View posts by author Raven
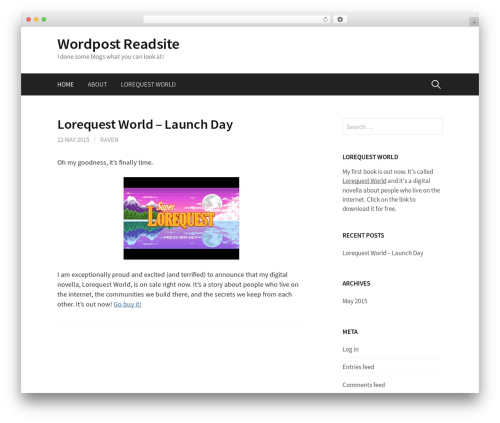Image resolution: width=500 pixels, height=423 pixels. [x=109, y=140]
